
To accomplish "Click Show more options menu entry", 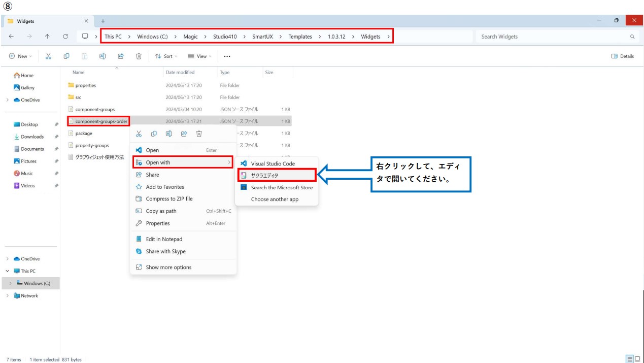I will coord(168,268).
